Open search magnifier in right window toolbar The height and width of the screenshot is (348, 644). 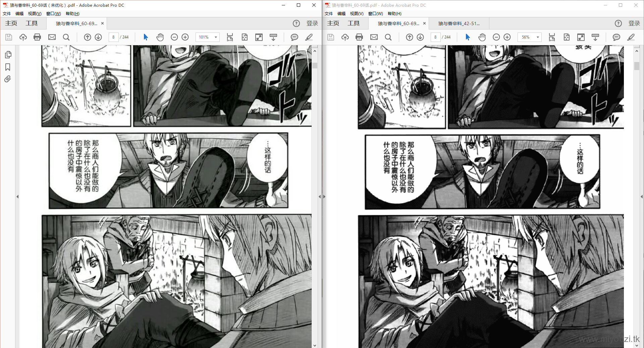click(x=388, y=37)
